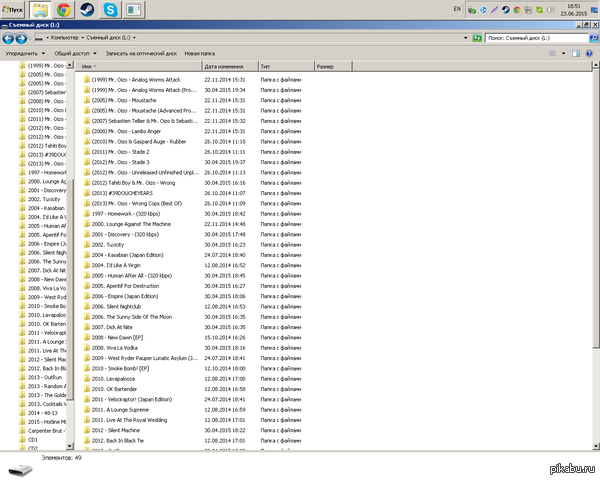Click Компьютер in the address breadcrumb
This screenshot has width=600, height=480.
point(65,38)
